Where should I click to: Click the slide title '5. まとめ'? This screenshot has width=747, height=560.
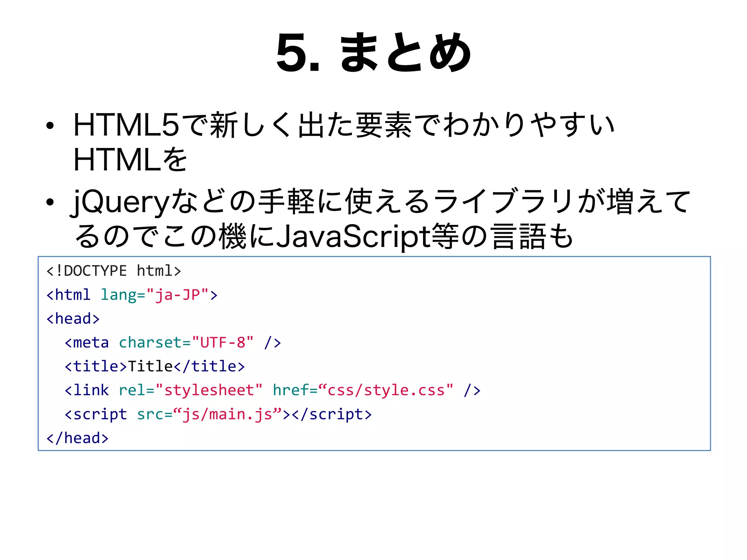(373, 52)
